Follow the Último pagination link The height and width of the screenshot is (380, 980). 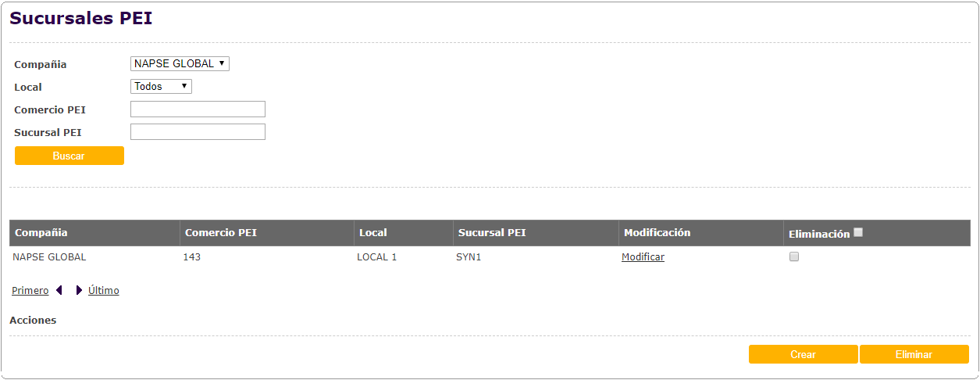(104, 291)
